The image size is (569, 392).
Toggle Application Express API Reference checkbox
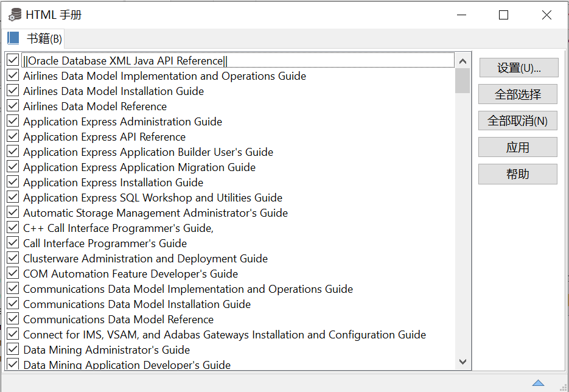point(13,136)
